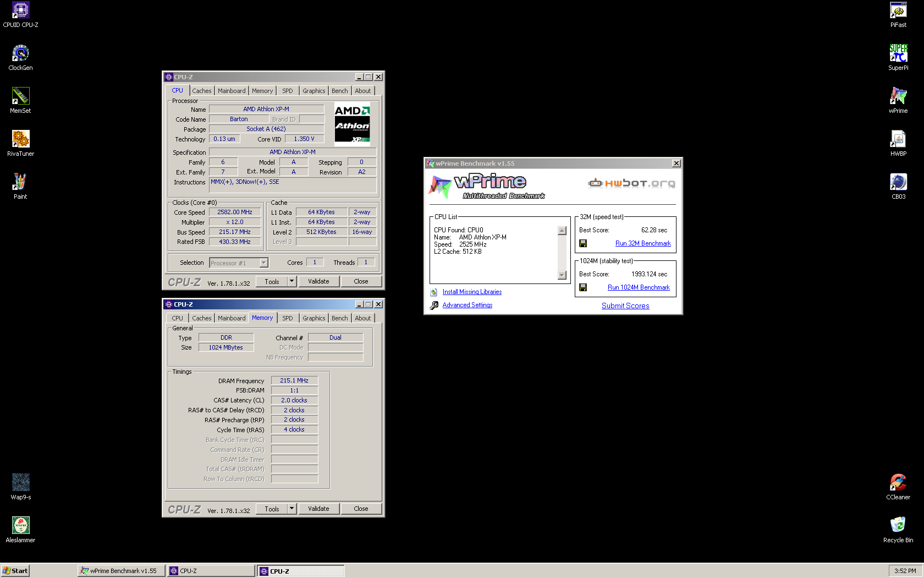Click Validate in lower CPU-Z window
The height and width of the screenshot is (578, 924).
coord(318,509)
